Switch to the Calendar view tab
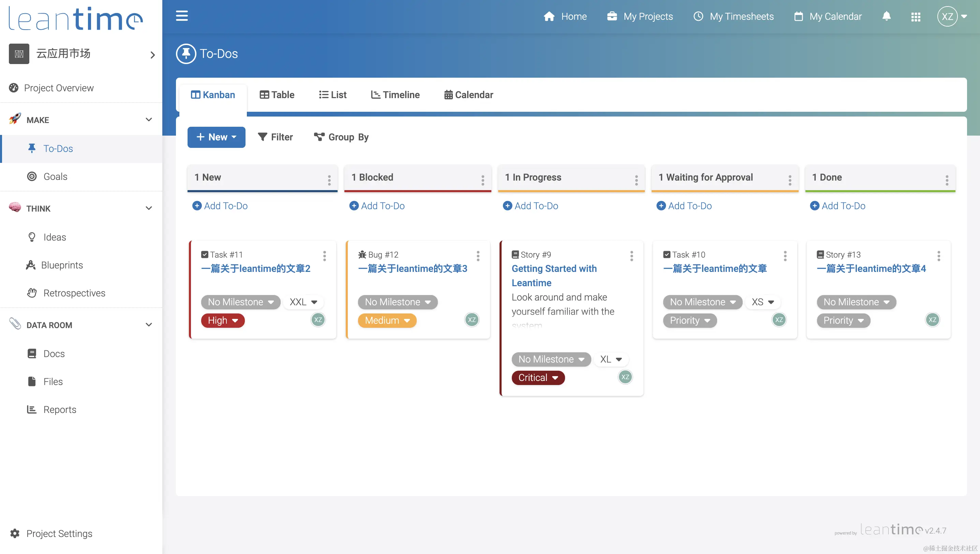The width and height of the screenshot is (980, 554). tap(469, 95)
